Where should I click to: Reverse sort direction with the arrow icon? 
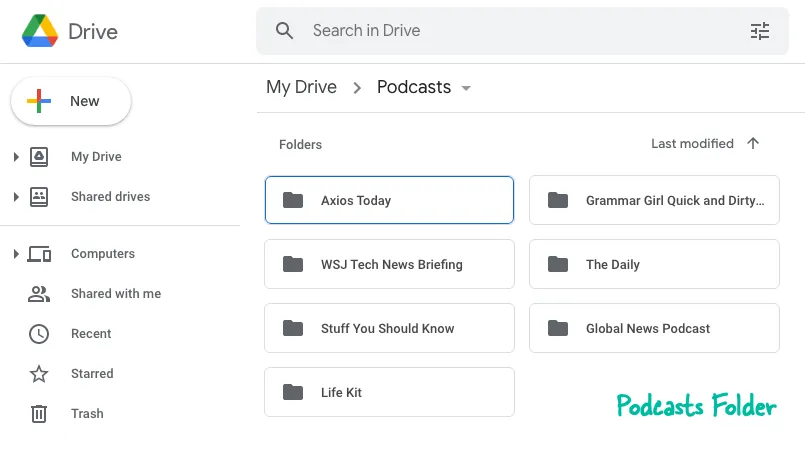pos(753,143)
